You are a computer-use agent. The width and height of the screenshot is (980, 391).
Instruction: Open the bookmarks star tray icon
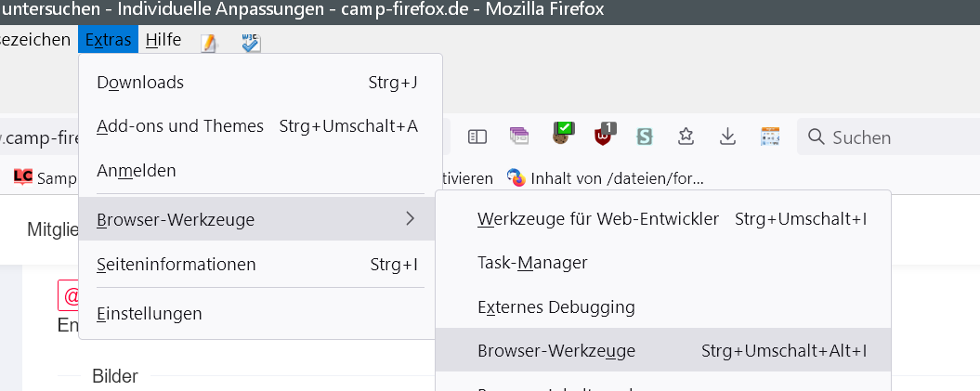click(x=686, y=137)
